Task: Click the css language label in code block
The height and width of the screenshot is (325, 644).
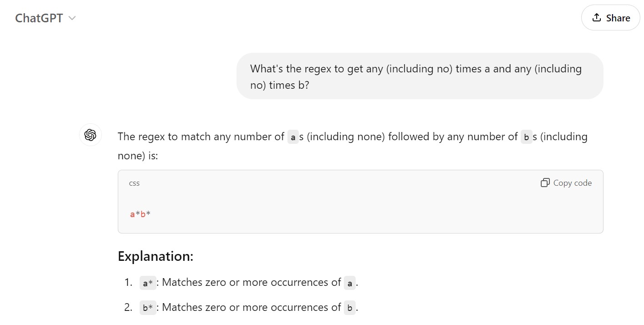Action: [134, 183]
